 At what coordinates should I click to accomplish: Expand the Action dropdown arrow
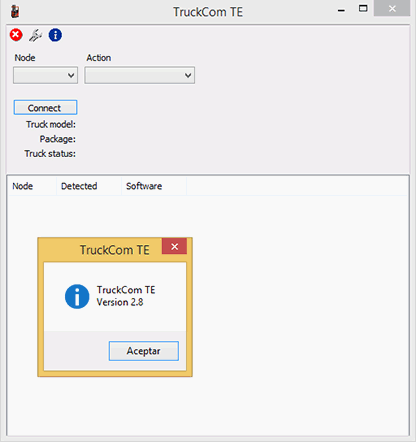[x=188, y=75]
